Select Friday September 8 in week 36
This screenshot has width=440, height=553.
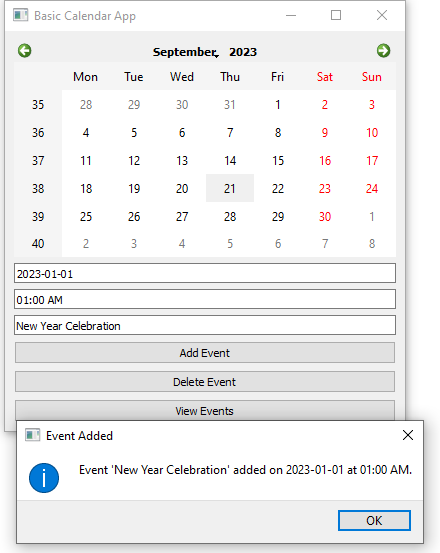[x=278, y=133]
